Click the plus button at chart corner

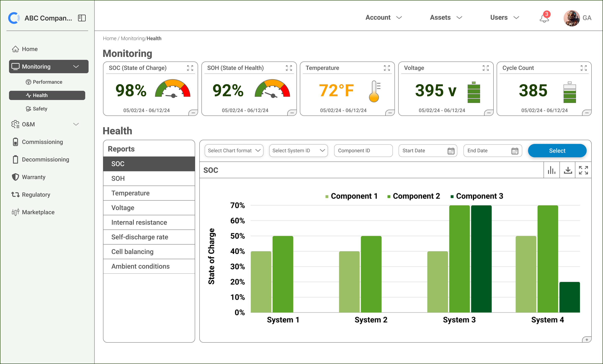tap(587, 340)
